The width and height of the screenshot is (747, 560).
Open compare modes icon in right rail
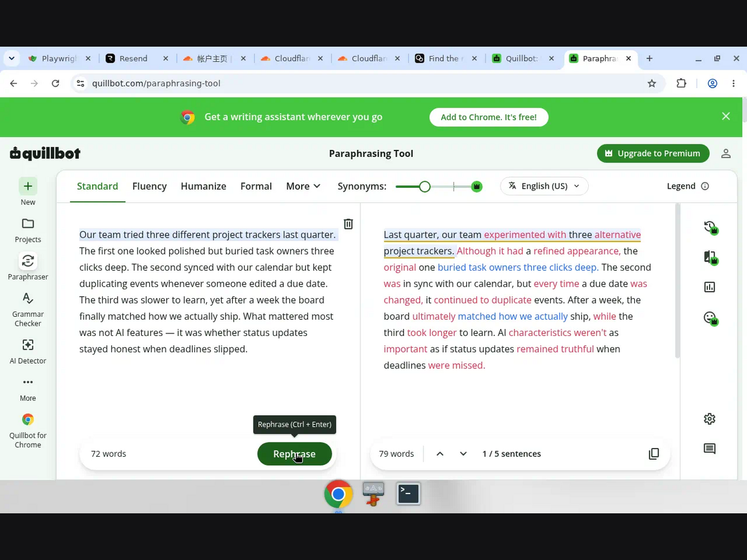pyautogui.click(x=710, y=258)
